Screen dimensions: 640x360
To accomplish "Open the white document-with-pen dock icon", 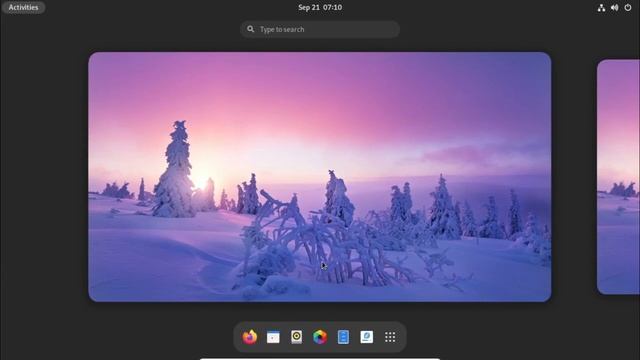I will click(x=367, y=337).
